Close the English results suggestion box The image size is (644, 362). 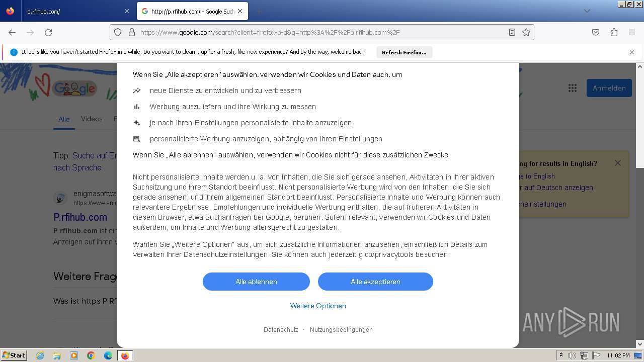(x=618, y=163)
